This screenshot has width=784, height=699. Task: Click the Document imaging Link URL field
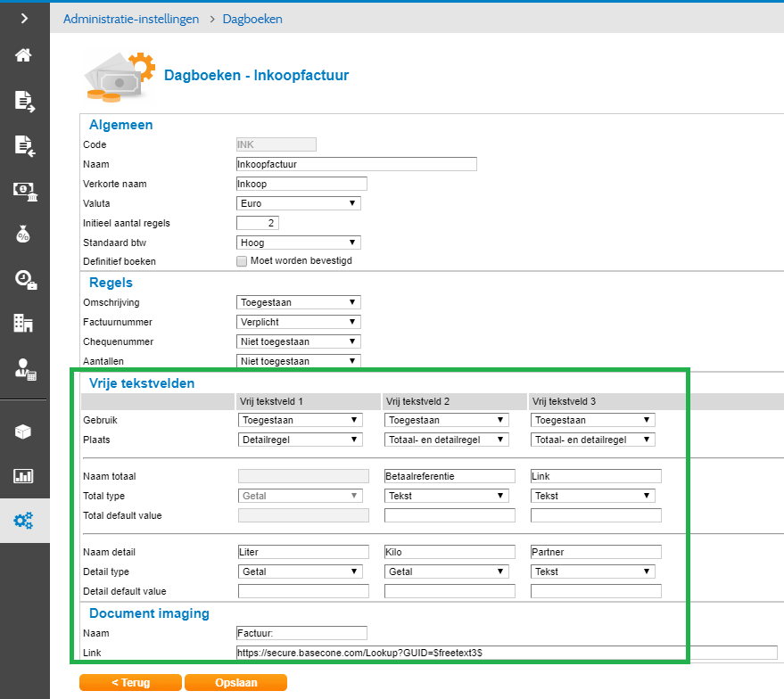(x=506, y=653)
